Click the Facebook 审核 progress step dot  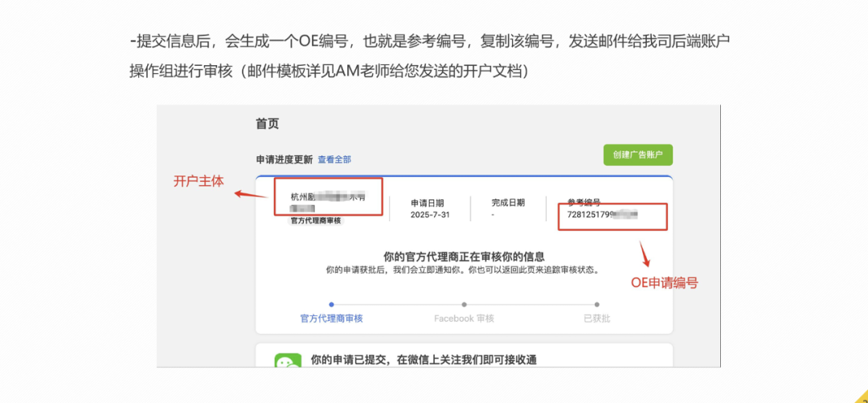464,304
